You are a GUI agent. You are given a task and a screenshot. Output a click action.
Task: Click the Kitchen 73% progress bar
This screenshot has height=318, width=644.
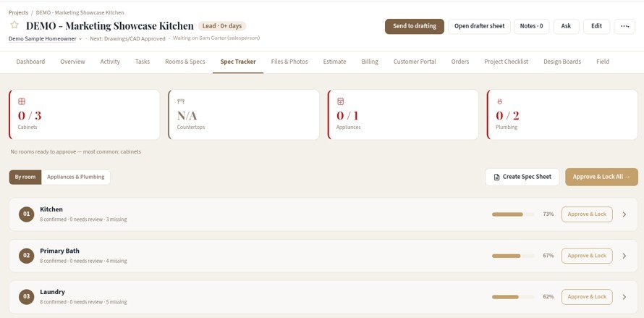pyautogui.click(x=513, y=214)
